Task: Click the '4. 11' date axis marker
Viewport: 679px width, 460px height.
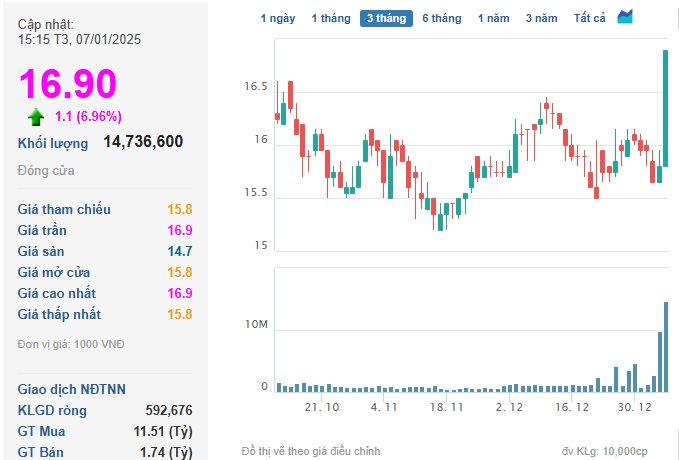Action: tap(384, 407)
